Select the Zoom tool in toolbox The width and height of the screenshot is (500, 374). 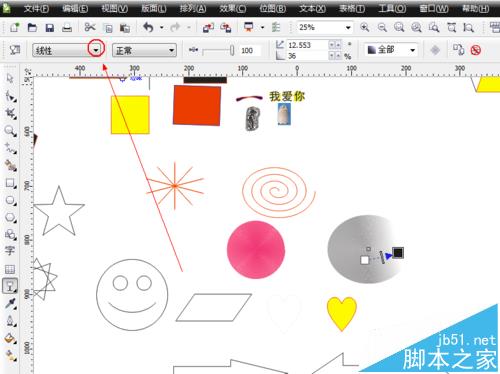click(x=10, y=131)
